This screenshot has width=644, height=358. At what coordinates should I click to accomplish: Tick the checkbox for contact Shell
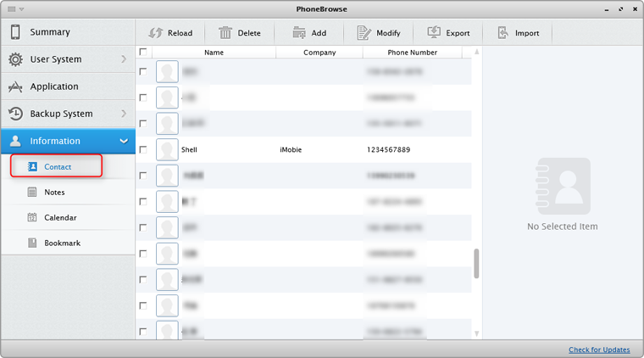click(x=143, y=149)
